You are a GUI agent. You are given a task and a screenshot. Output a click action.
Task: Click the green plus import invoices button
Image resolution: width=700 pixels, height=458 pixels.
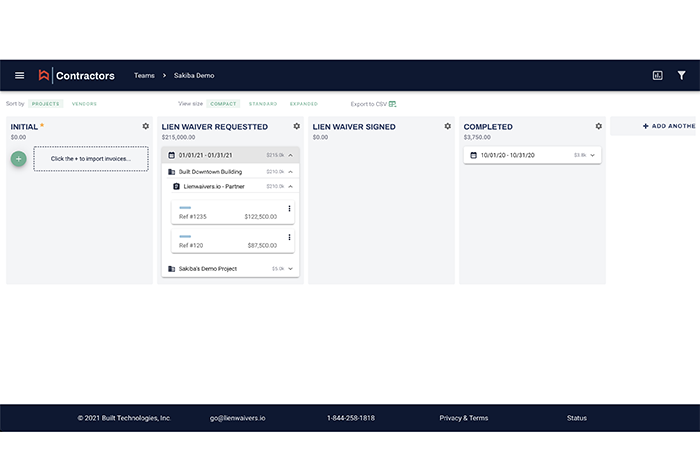coord(18,158)
